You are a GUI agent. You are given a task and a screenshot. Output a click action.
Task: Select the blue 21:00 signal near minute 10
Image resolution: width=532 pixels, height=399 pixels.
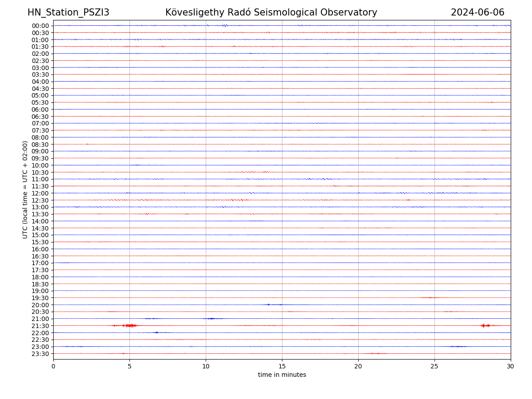pyautogui.click(x=211, y=319)
